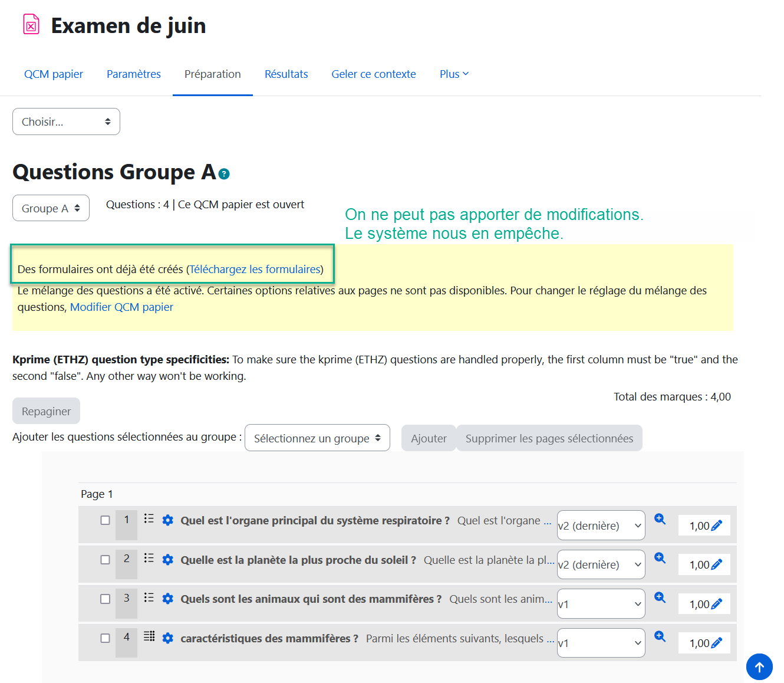Tick the checkbox for question 1
The image size is (784, 683).
pos(106,520)
